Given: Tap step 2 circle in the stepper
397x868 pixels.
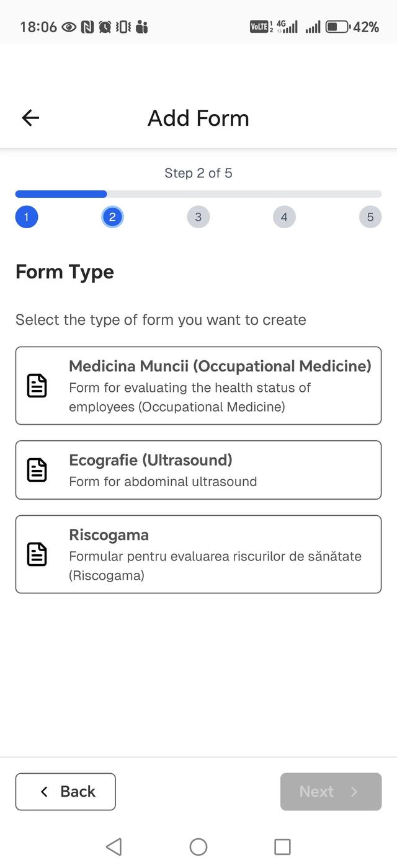Looking at the screenshot, I should [112, 217].
